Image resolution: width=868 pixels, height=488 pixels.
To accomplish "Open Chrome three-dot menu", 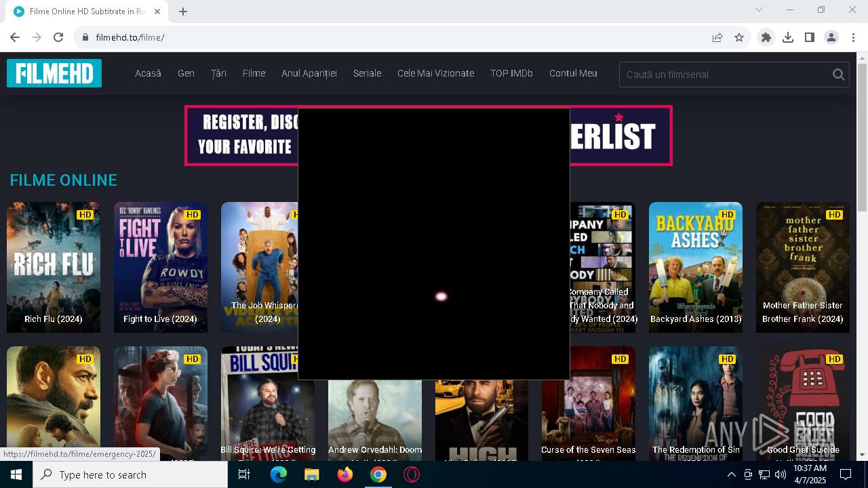I will pos(853,37).
